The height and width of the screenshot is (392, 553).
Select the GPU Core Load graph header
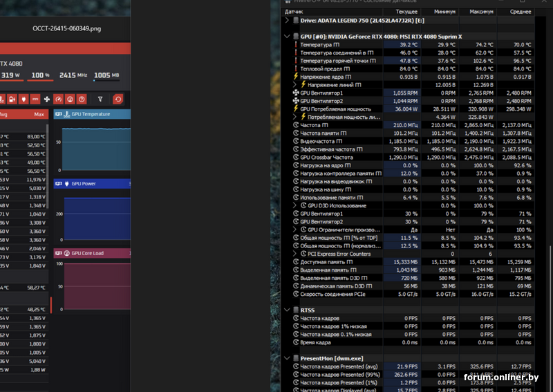[x=92, y=253]
